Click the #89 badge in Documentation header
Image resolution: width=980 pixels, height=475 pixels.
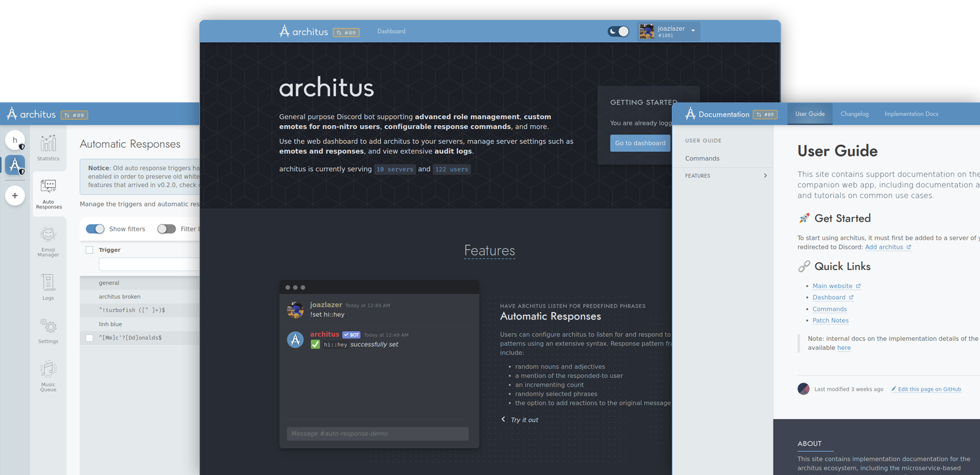(x=765, y=115)
